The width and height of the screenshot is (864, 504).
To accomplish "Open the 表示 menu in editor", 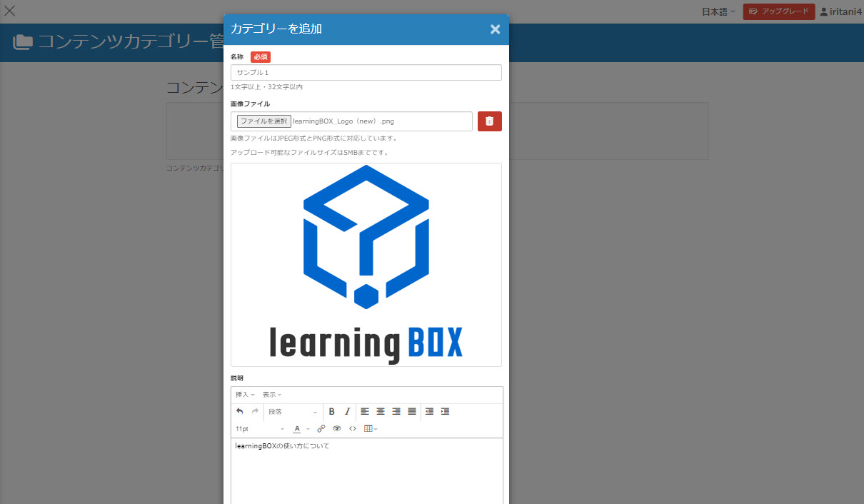I will pos(271,395).
